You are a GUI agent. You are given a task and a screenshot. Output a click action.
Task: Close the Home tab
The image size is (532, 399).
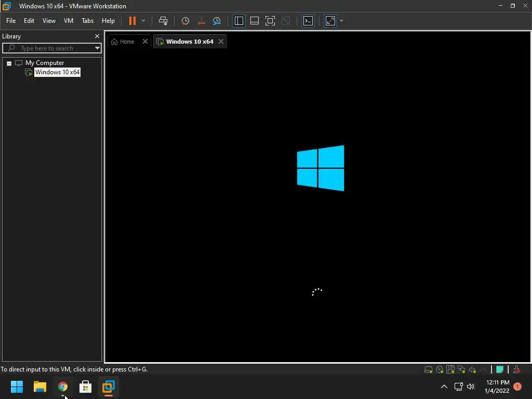(x=145, y=42)
